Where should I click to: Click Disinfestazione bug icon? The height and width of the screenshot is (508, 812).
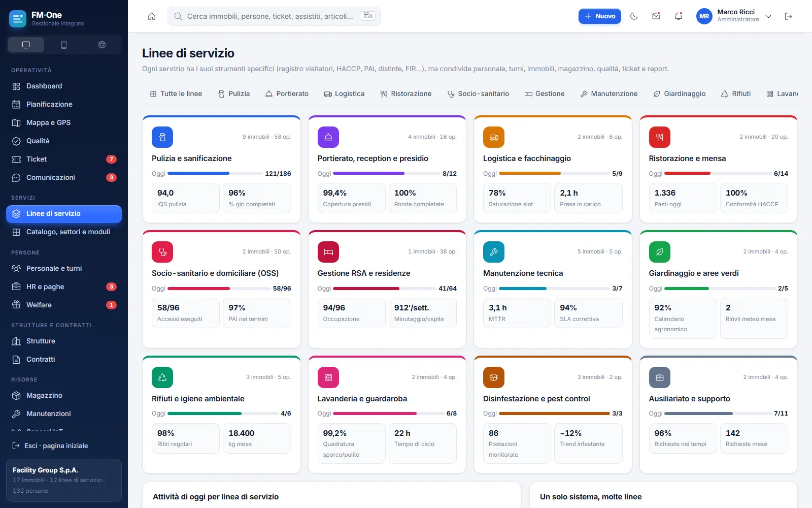tap(494, 377)
